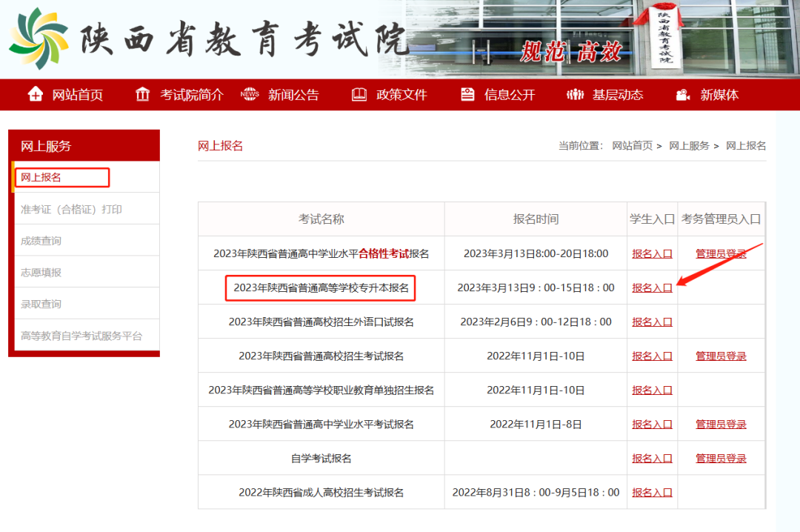Open the 网站首页 navigation item

(x=78, y=94)
